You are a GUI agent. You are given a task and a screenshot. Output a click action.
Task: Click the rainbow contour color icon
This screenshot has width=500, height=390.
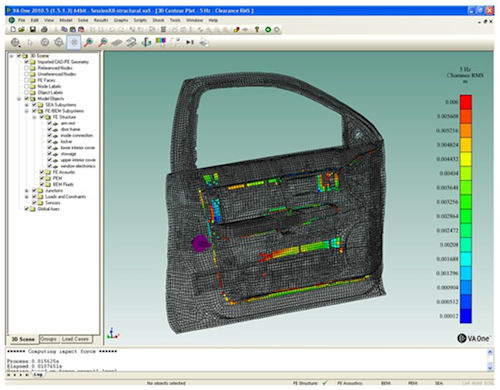161,42
